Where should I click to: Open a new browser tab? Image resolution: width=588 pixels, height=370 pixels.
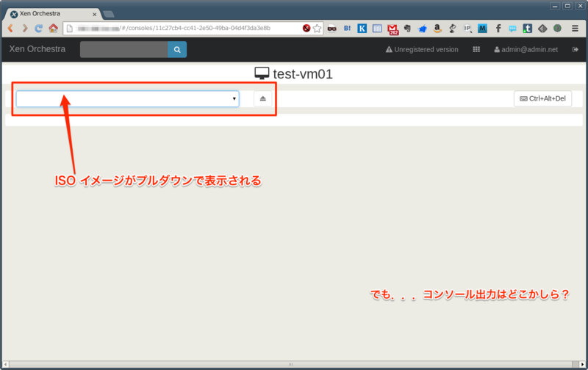(109, 14)
